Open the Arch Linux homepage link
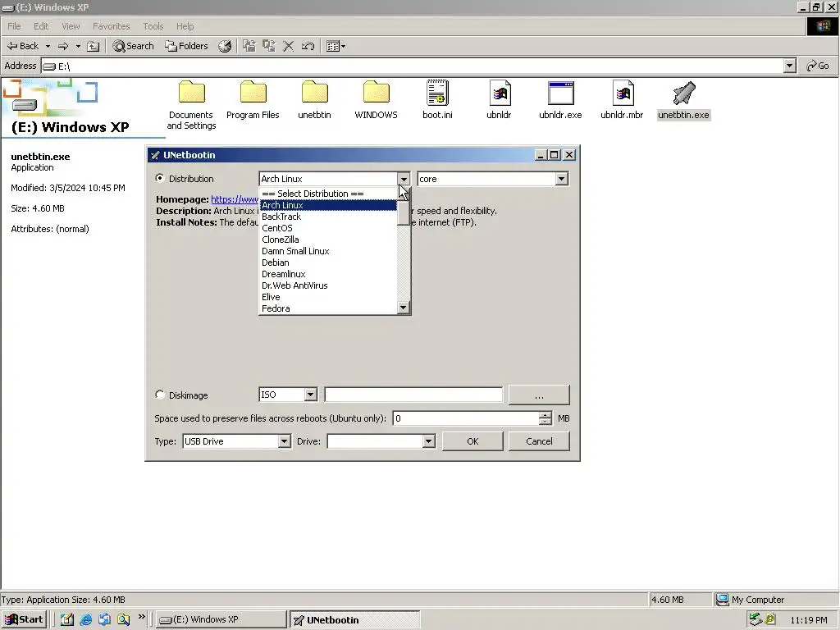Image resolution: width=840 pixels, height=630 pixels. point(235,199)
